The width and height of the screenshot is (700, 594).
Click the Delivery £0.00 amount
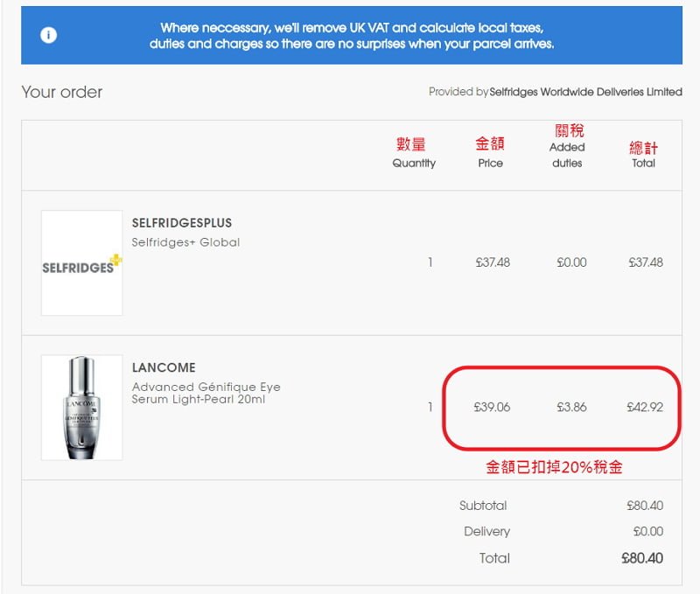(647, 532)
